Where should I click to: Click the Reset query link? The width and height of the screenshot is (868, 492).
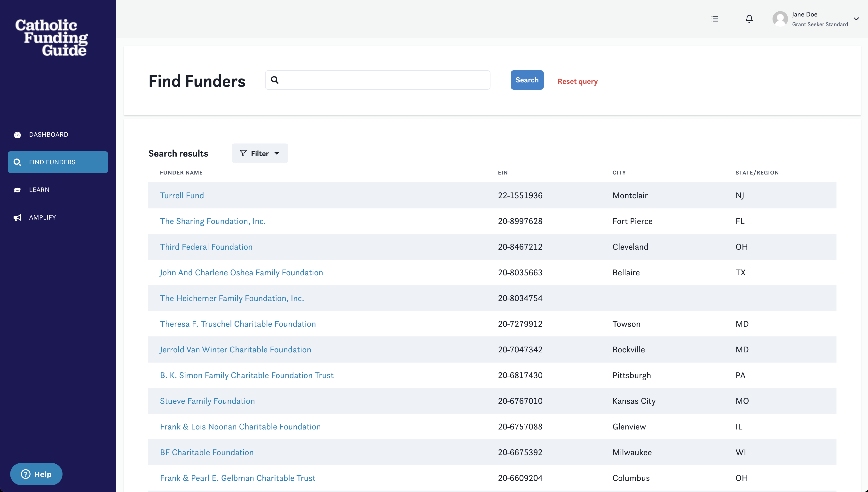point(577,81)
